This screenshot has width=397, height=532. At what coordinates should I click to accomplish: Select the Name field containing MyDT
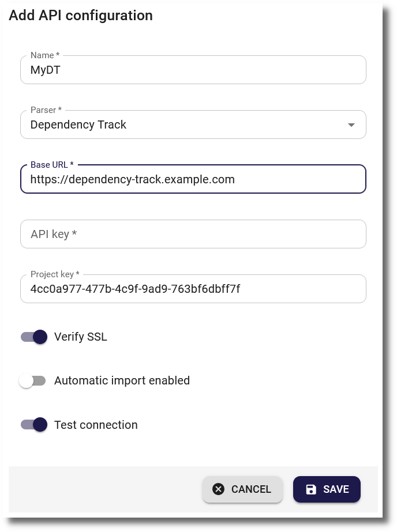click(193, 69)
